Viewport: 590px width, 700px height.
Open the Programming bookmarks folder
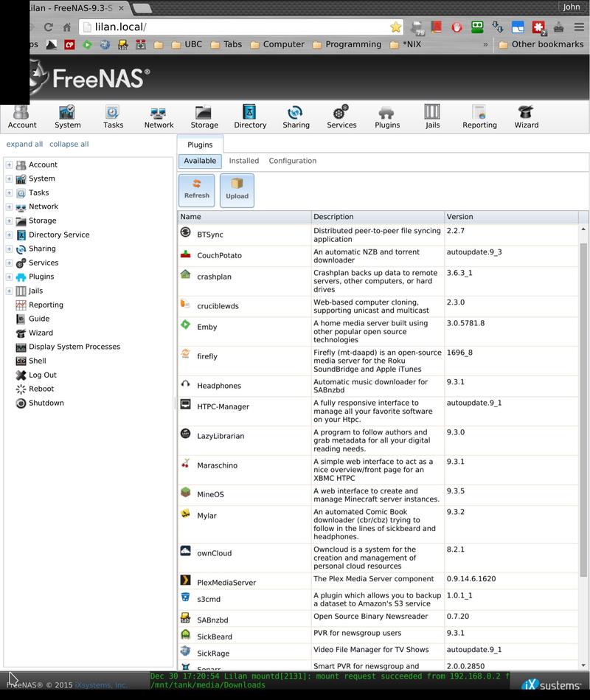coord(347,44)
